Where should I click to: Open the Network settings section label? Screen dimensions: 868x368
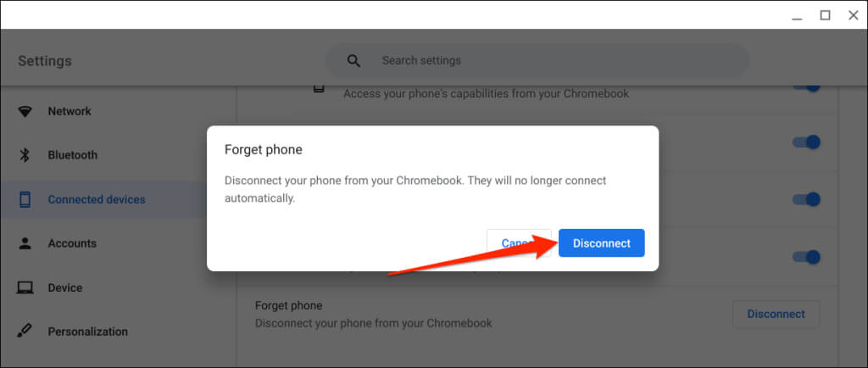(x=70, y=111)
